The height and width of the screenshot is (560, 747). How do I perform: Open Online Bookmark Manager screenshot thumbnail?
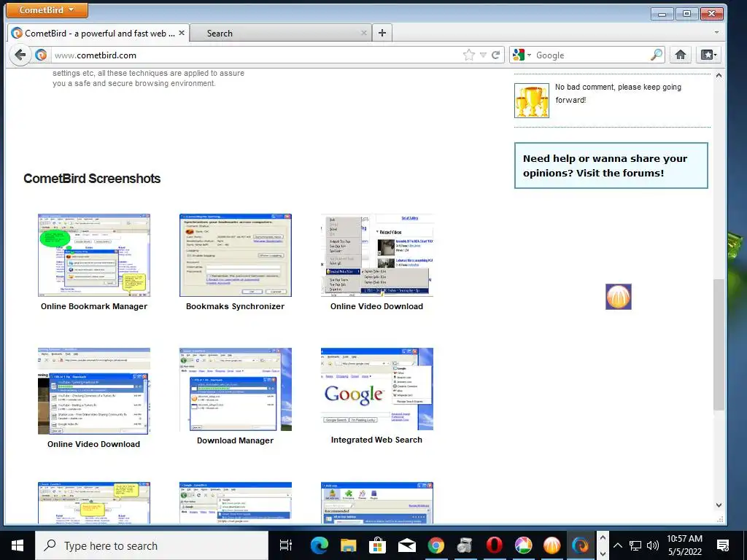click(94, 255)
